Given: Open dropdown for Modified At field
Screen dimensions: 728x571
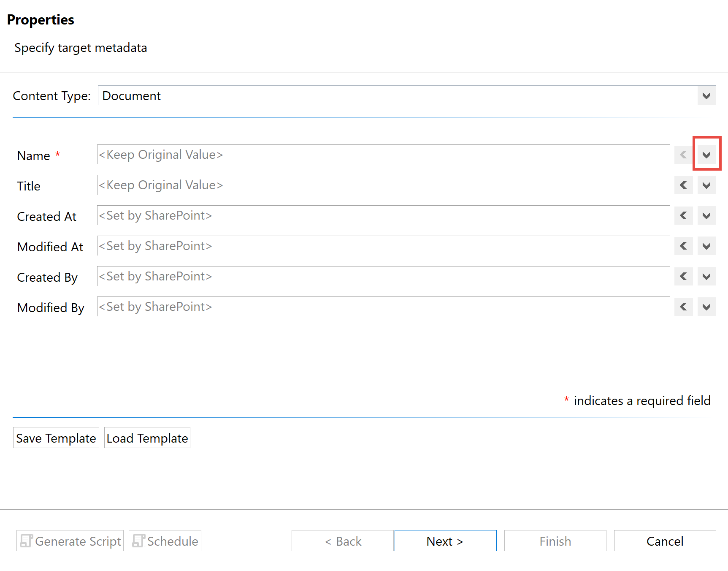Looking at the screenshot, I should point(706,246).
